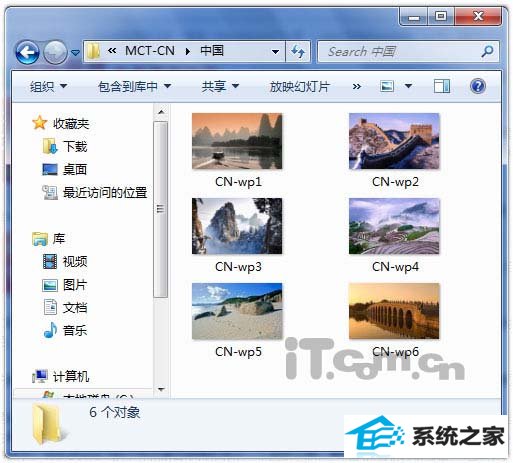Select CN-wp6 bridge thumbnail
This screenshot has height=463, width=513.
click(x=394, y=311)
